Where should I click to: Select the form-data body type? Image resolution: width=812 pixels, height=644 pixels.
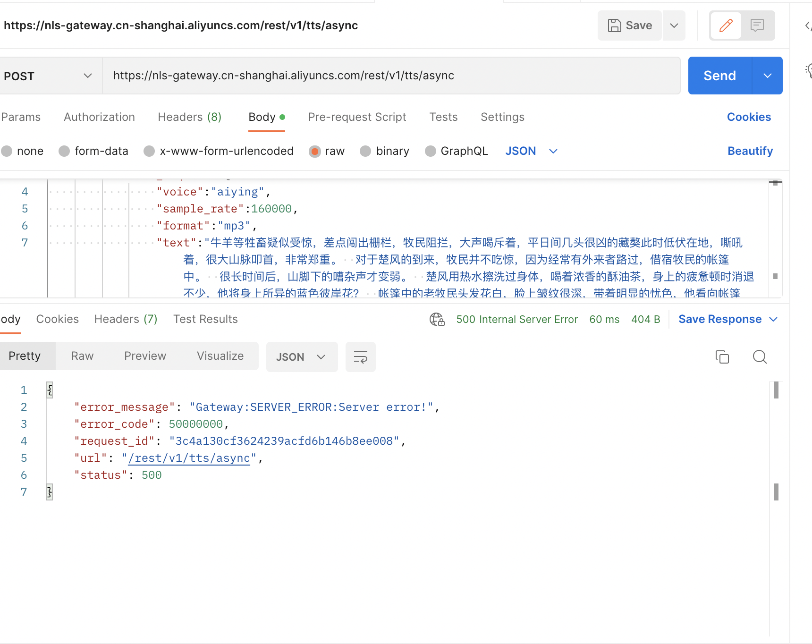(64, 151)
